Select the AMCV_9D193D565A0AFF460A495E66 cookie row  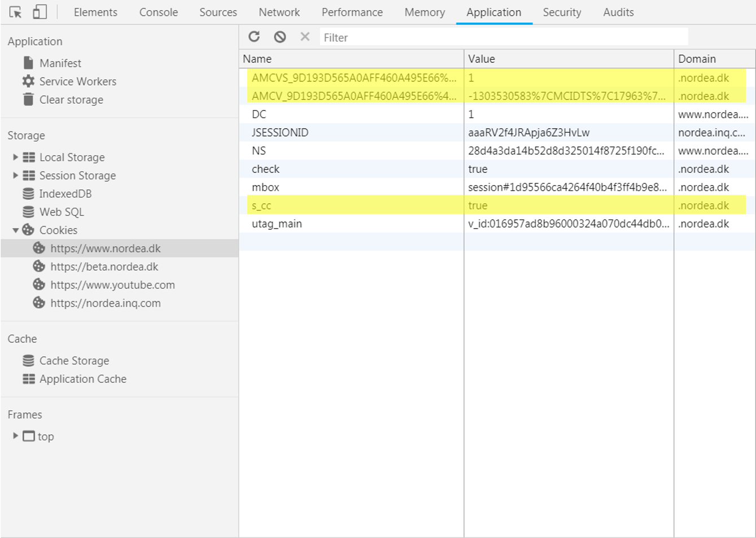pyautogui.click(x=497, y=96)
